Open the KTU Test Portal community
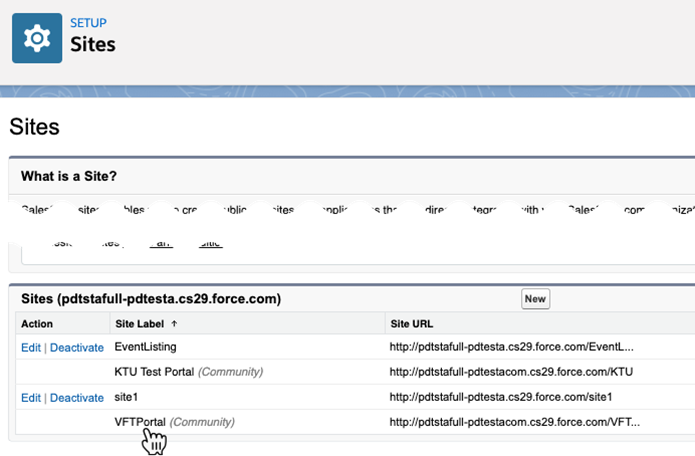This screenshot has height=456, width=695. coord(154,372)
